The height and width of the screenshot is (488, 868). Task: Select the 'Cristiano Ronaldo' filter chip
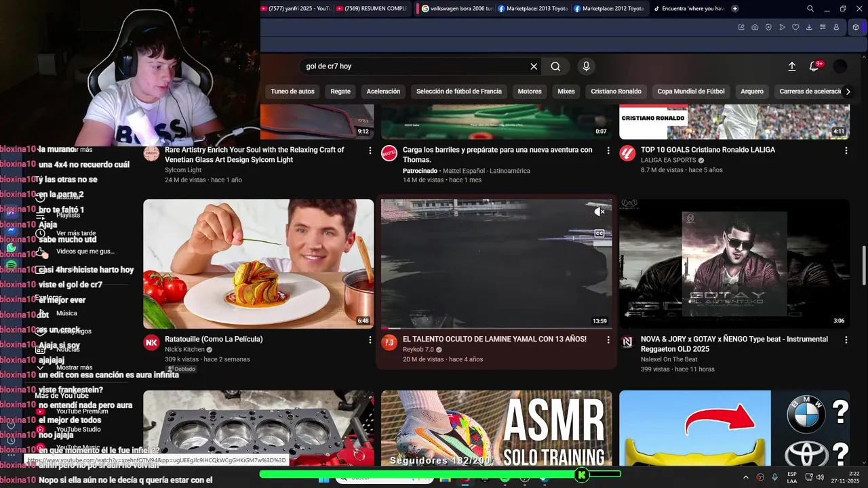pyautogui.click(x=616, y=91)
